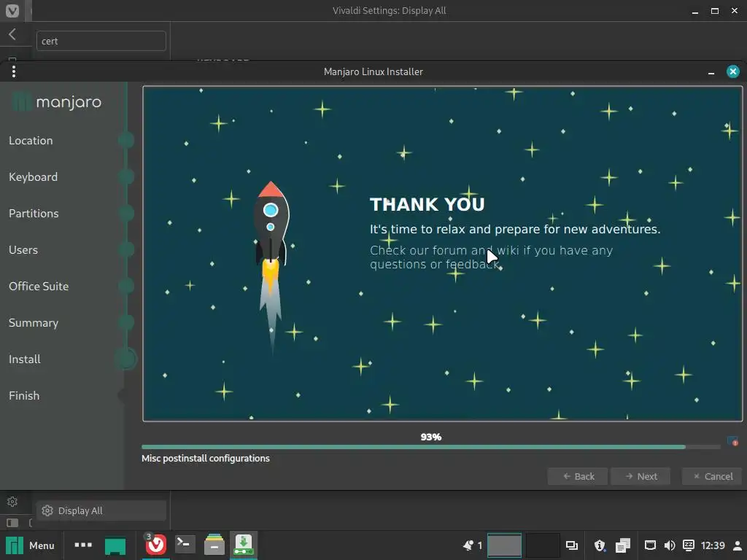Viewport: 747px width, 560px height.
Task: Click the three-dots taskbar icon
Action: 83,545
